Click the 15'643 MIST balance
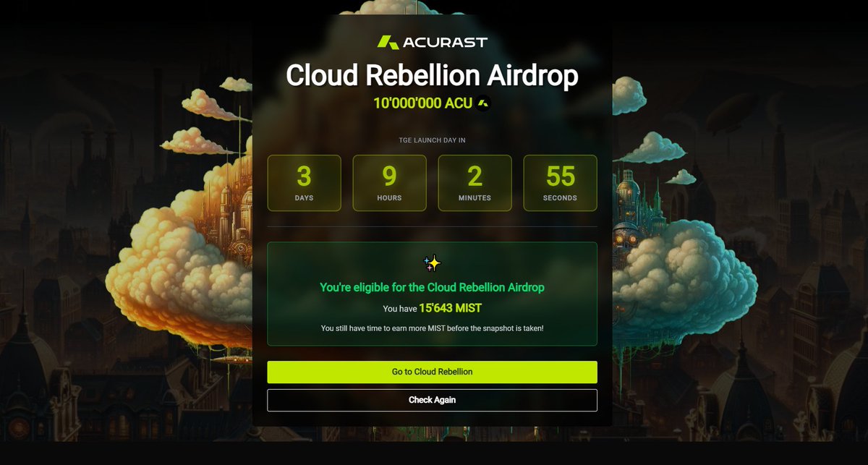This screenshot has width=868, height=465. (450, 308)
